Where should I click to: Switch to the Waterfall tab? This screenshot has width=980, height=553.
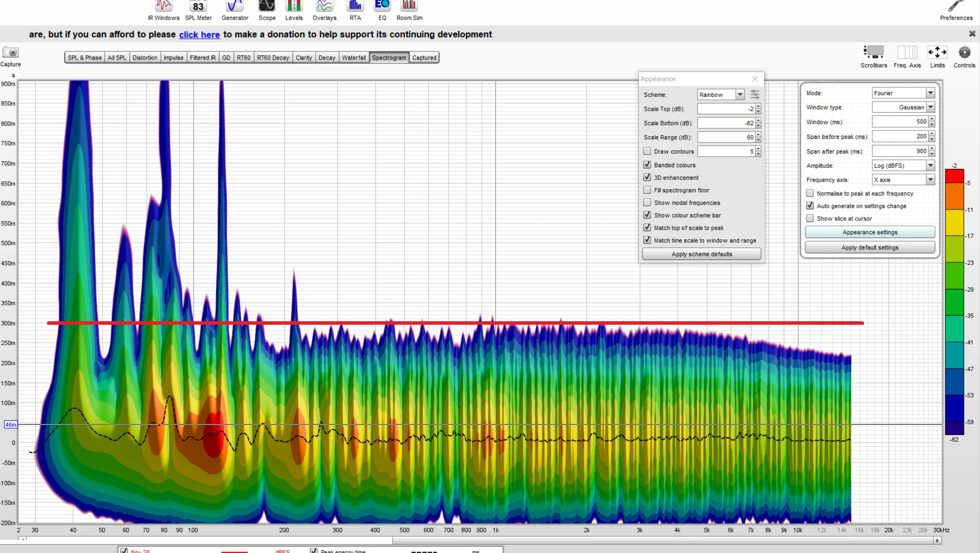click(x=354, y=58)
